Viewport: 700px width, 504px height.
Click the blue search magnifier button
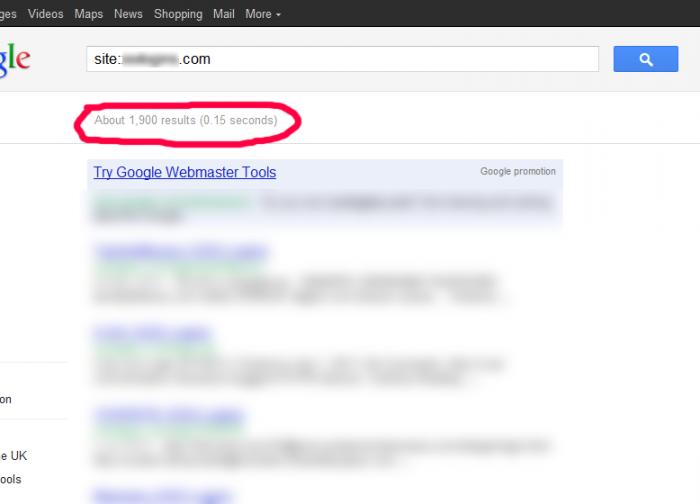point(646,59)
